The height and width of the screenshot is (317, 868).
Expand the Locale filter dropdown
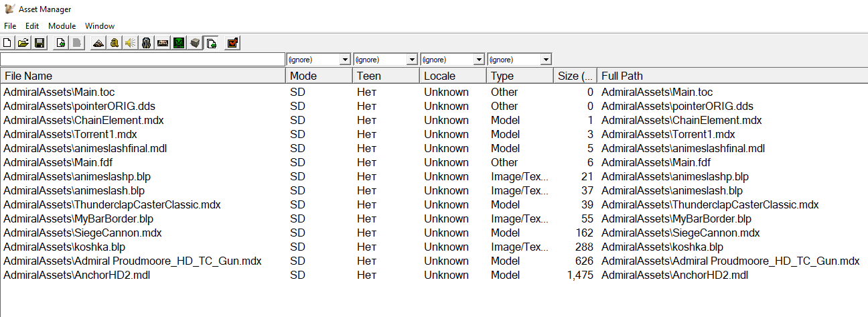pyautogui.click(x=479, y=60)
